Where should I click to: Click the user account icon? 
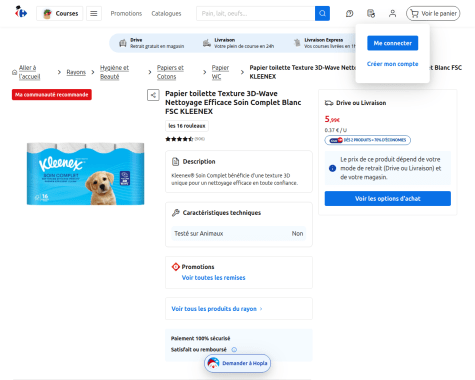[x=392, y=13]
